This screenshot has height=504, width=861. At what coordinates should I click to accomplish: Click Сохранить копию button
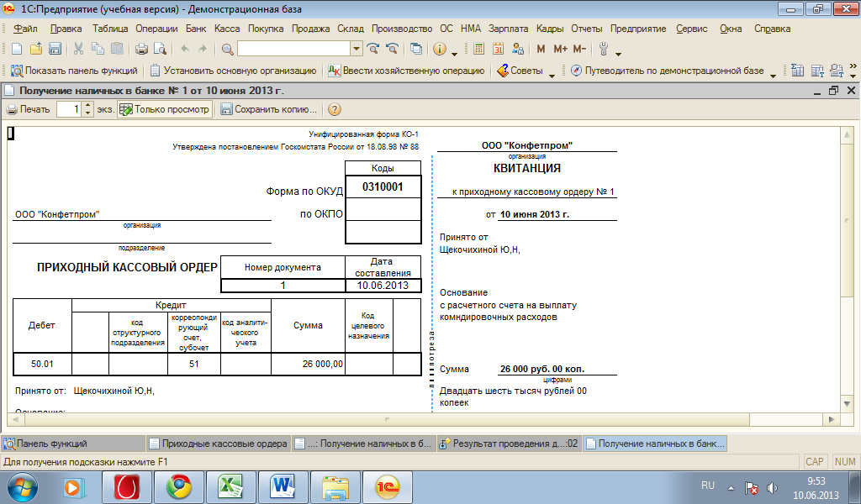point(268,109)
